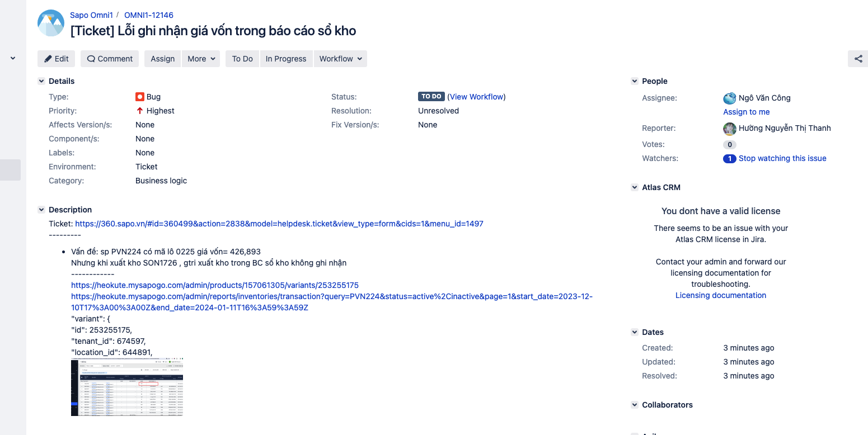
Task: Click Ngô Văn Công assignee avatar
Action: tap(730, 98)
